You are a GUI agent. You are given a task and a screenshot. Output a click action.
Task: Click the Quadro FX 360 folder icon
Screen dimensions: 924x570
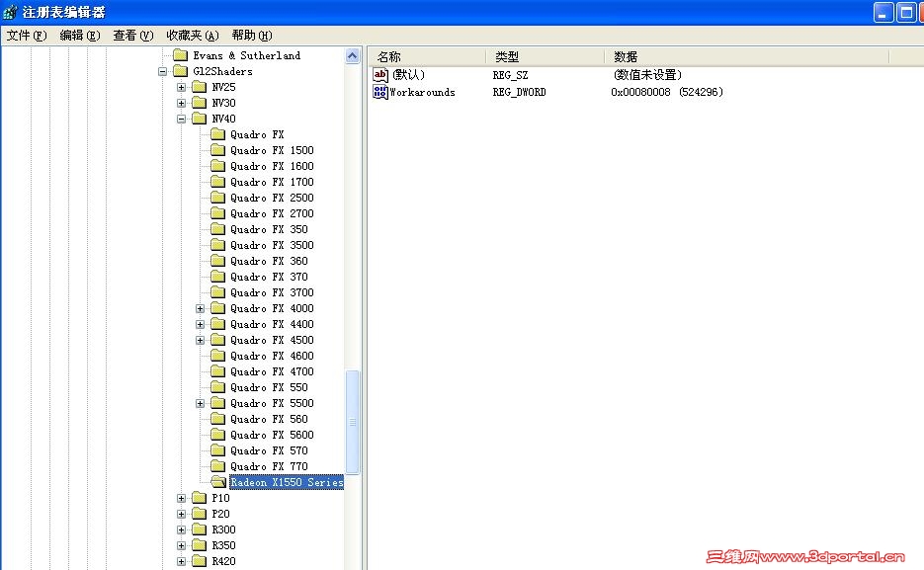(218, 261)
